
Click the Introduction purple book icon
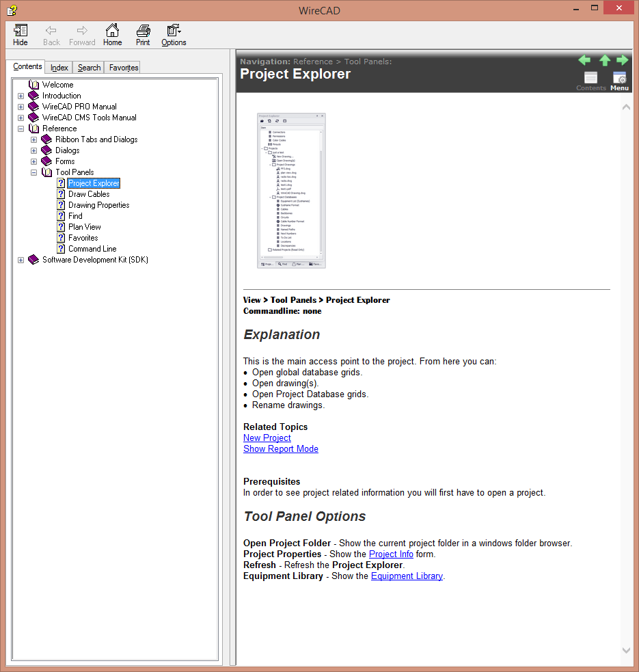coord(33,96)
